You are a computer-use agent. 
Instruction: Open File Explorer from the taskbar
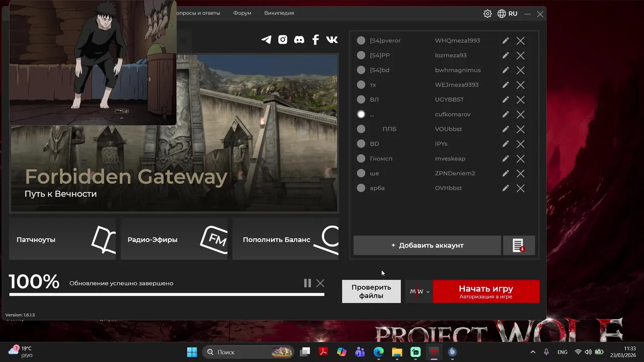[x=397, y=352]
